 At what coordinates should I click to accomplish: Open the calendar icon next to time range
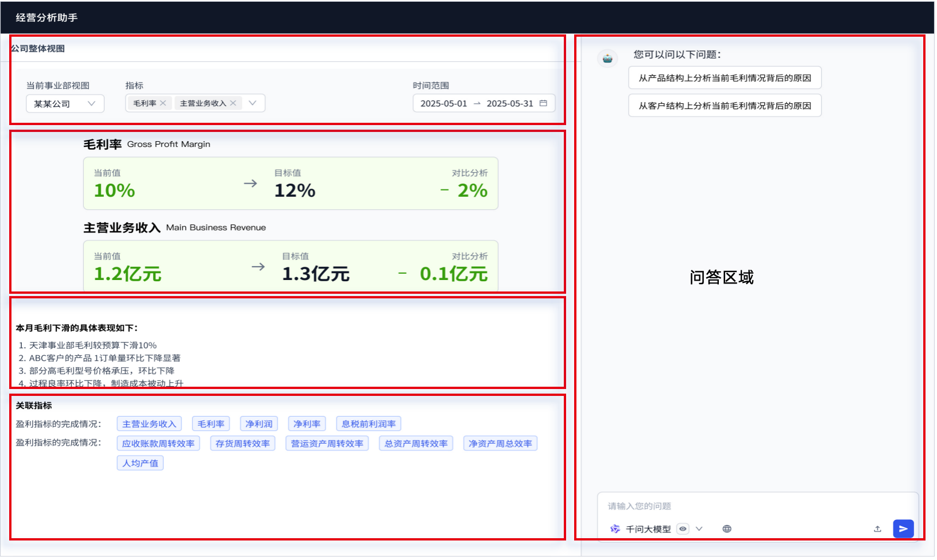point(544,103)
